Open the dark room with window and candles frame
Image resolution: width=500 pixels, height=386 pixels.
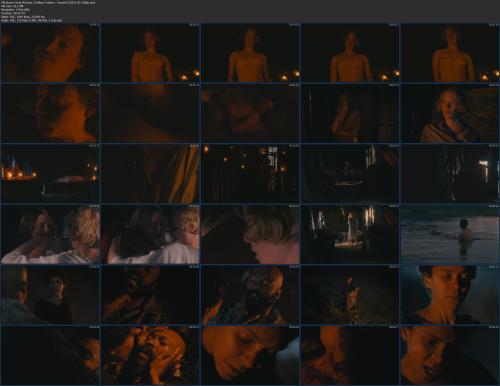(x=250, y=173)
